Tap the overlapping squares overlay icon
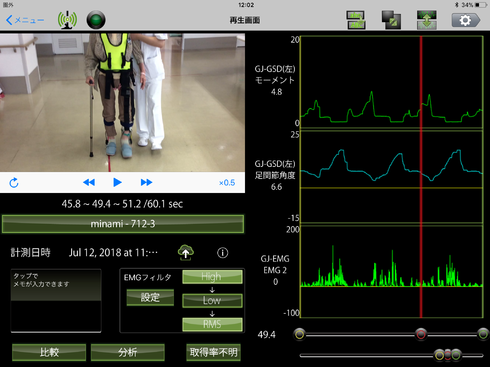Screen dimensions: 490x367 [391, 20]
